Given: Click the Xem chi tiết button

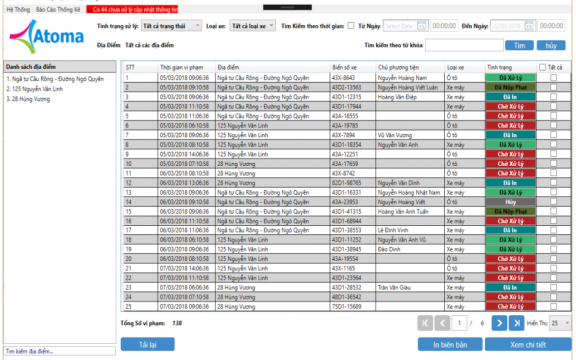Looking at the screenshot, I should click(528, 345).
